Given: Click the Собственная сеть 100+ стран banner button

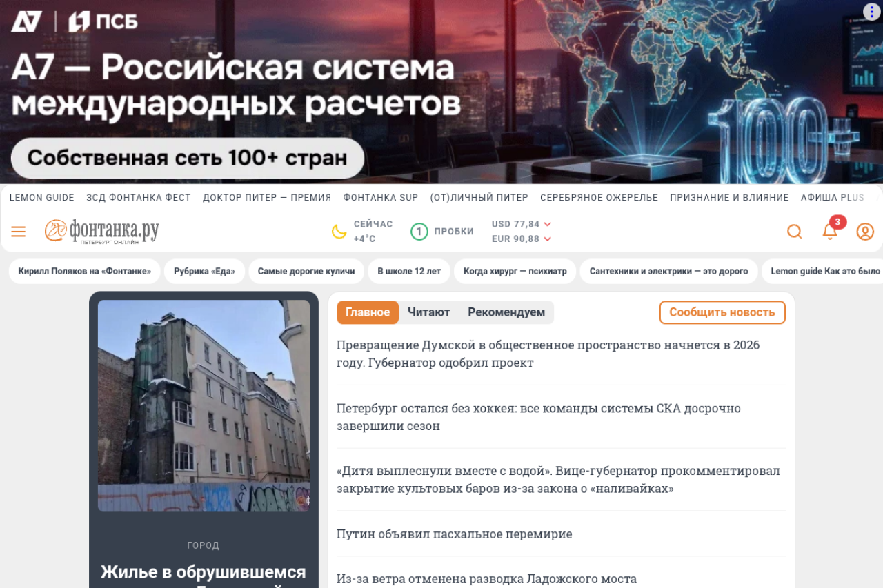Looking at the screenshot, I should point(188,159).
